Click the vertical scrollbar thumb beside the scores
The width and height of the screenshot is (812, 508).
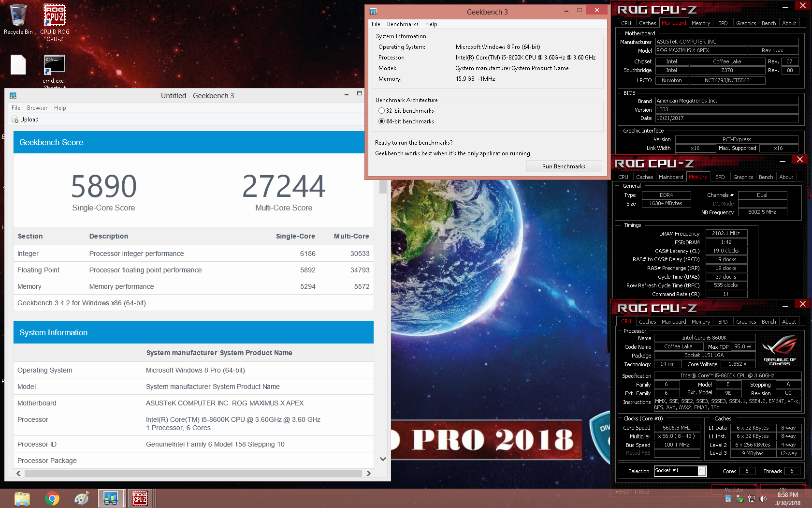pos(383,186)
